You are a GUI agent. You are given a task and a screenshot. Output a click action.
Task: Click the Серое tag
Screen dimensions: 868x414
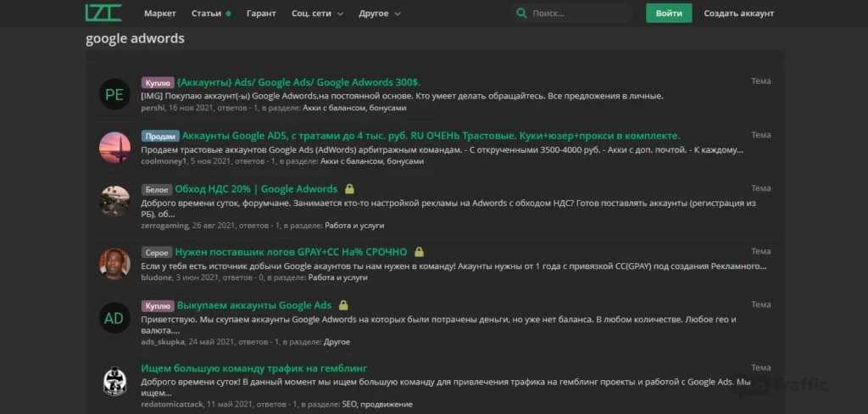pyautogui.click(x=157, y=252)
